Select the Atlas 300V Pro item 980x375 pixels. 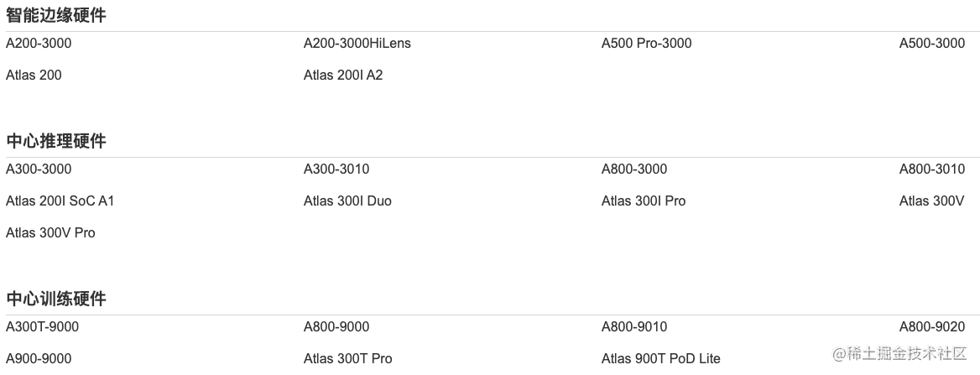tap(50, 233)
